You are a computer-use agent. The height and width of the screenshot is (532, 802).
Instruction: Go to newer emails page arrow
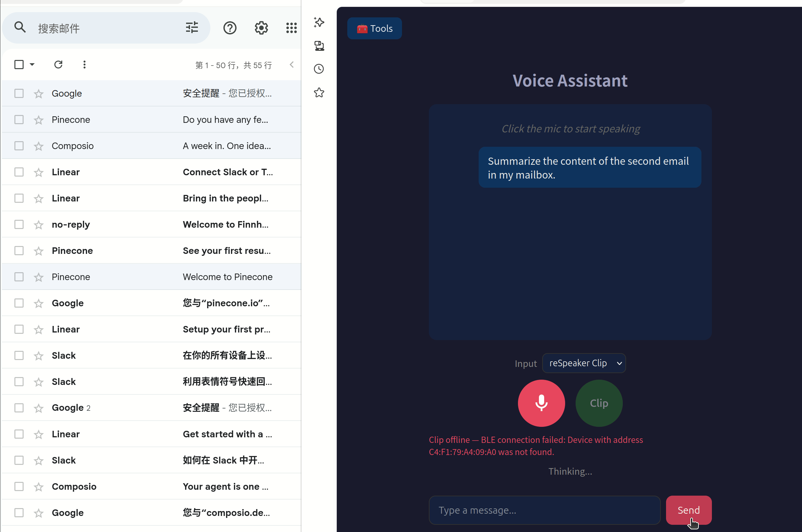tap(292, 65)
